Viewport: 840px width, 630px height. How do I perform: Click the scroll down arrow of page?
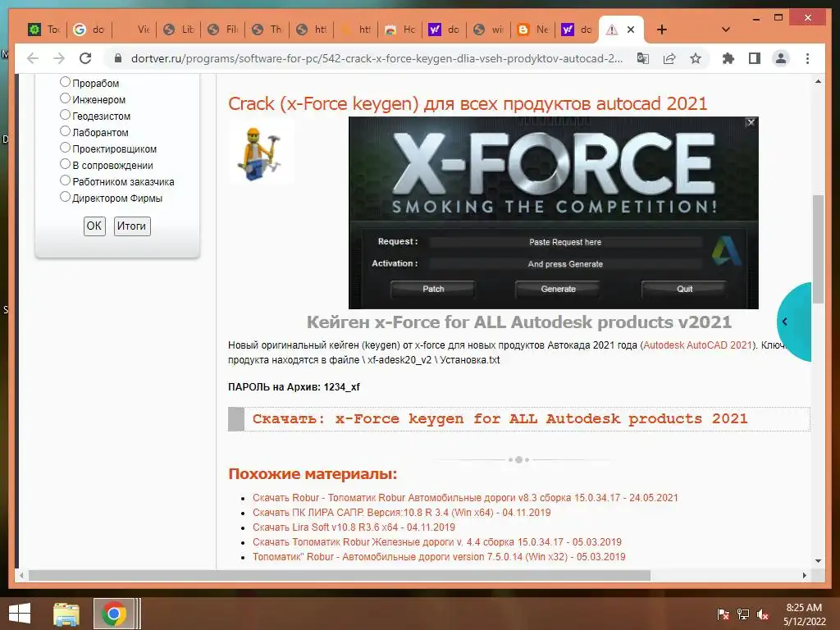coord(818,561)
